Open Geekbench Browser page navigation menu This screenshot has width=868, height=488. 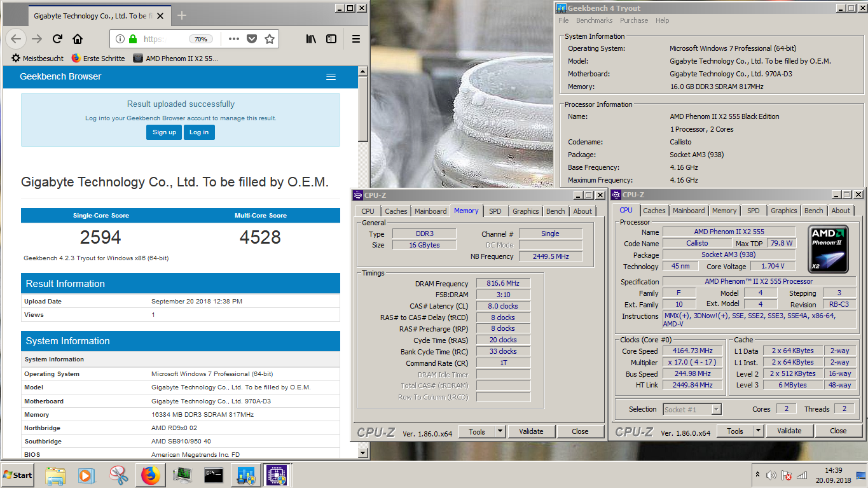tap(331, 77)
